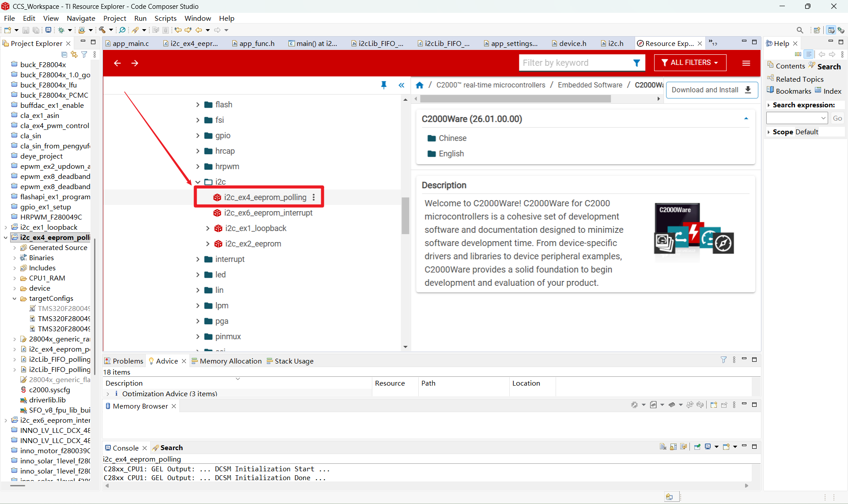Focus the Search expression input
848x504 pixels.
pos(793,118)
